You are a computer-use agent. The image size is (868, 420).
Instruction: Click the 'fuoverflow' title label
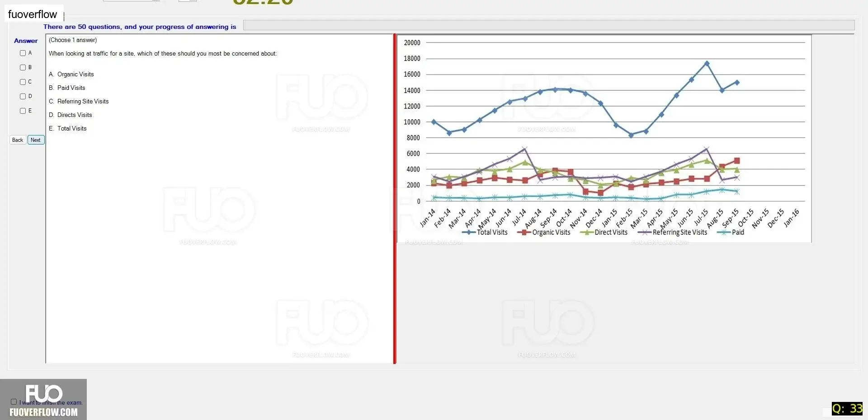pos(33,14)
